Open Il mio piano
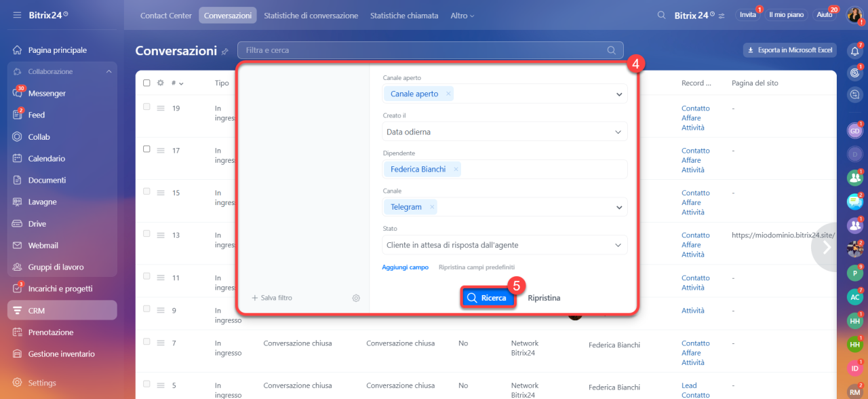The height and width of the screenshot is (399, 868). (785, 15)
